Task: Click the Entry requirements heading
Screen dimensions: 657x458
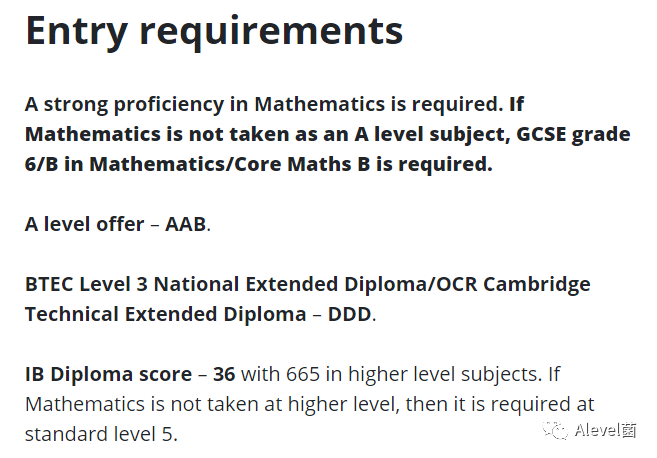Action: 214,31
